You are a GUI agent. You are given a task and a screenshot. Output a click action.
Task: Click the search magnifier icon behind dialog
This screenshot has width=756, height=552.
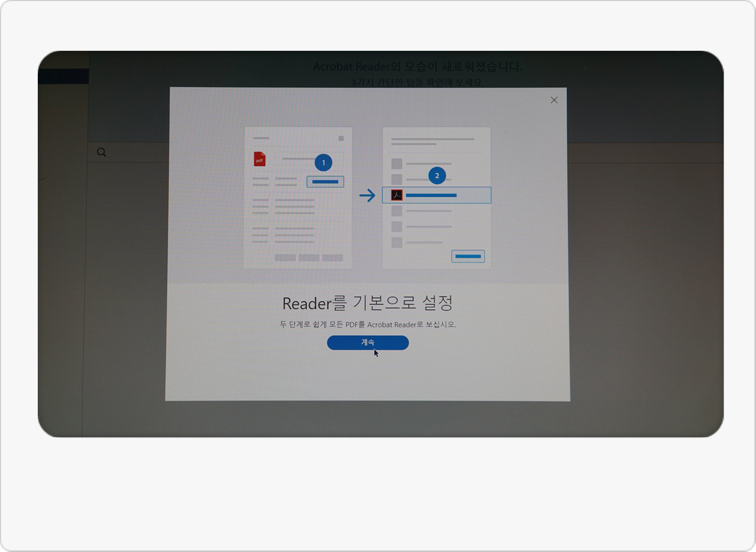tap(102, 152)
